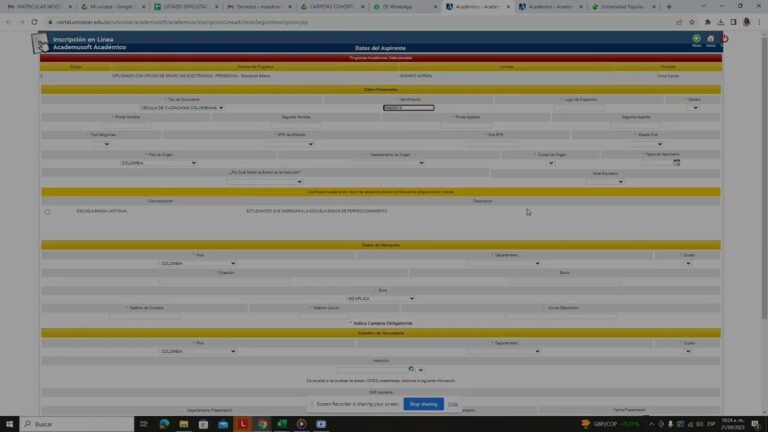Open the EPS de Afiliación dropdown
Screen dimensions: 768x432
coord(289,144)
